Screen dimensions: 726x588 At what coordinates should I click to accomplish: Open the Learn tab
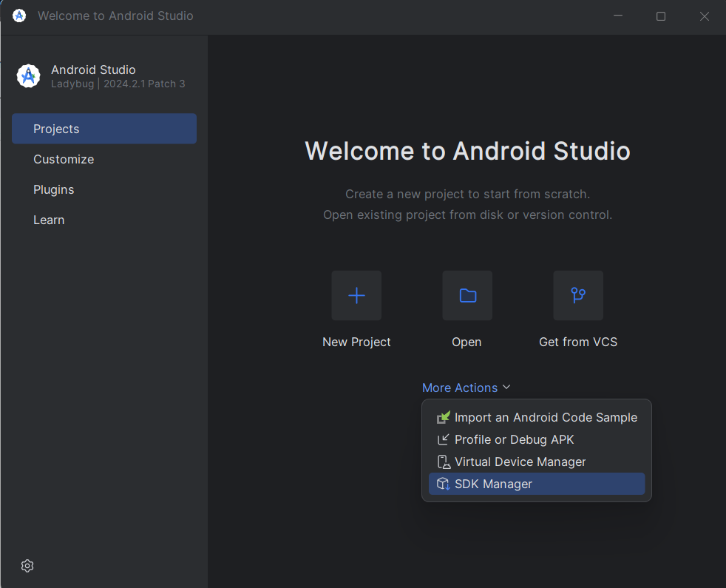[x=49, y=220]
